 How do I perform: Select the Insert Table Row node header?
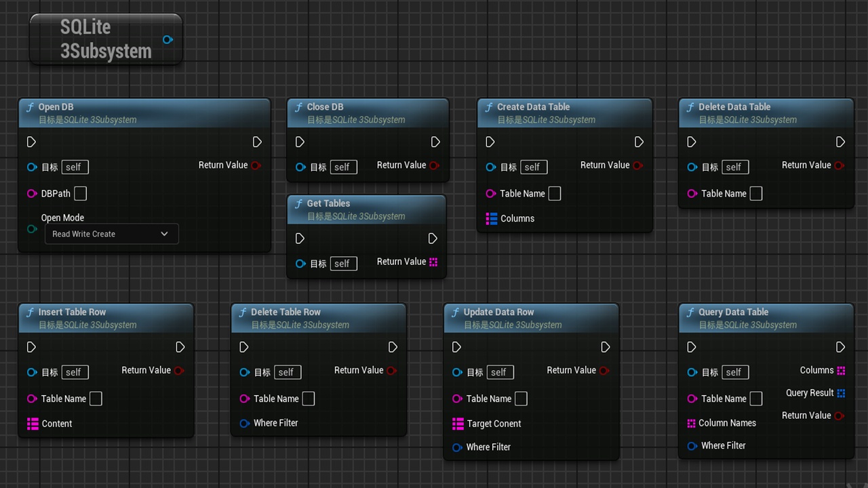click(x=106, y=319)
